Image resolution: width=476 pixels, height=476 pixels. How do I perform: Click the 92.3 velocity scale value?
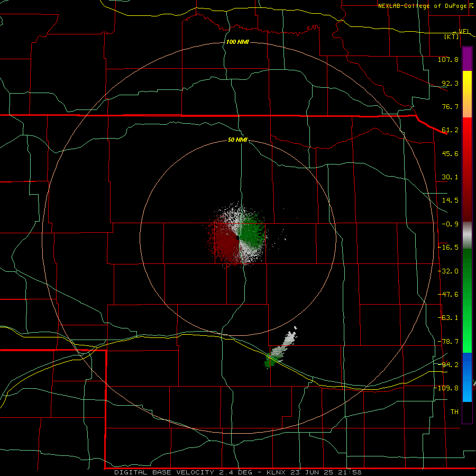[x=450, y=83]
